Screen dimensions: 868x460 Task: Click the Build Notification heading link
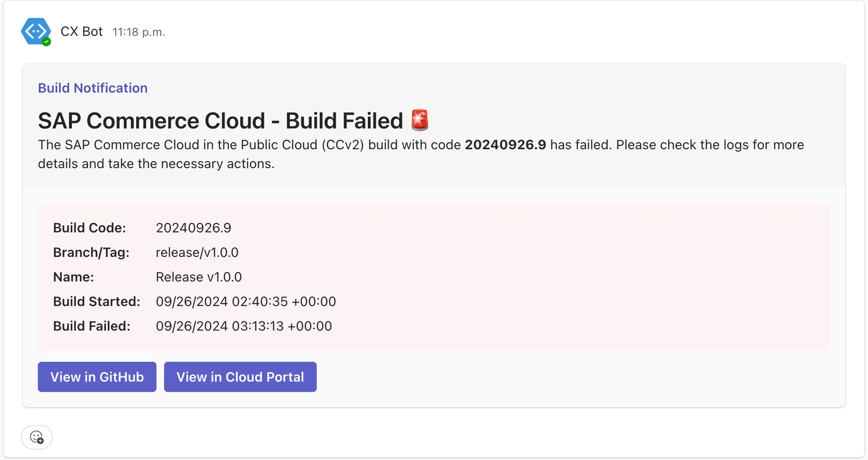[93, 88]
